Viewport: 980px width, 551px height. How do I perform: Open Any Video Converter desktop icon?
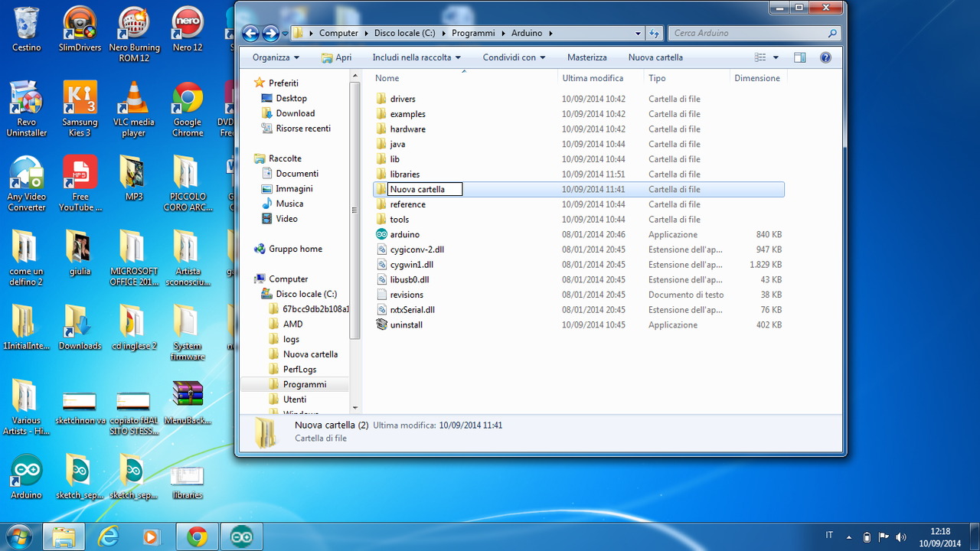(x=26, y=183)
